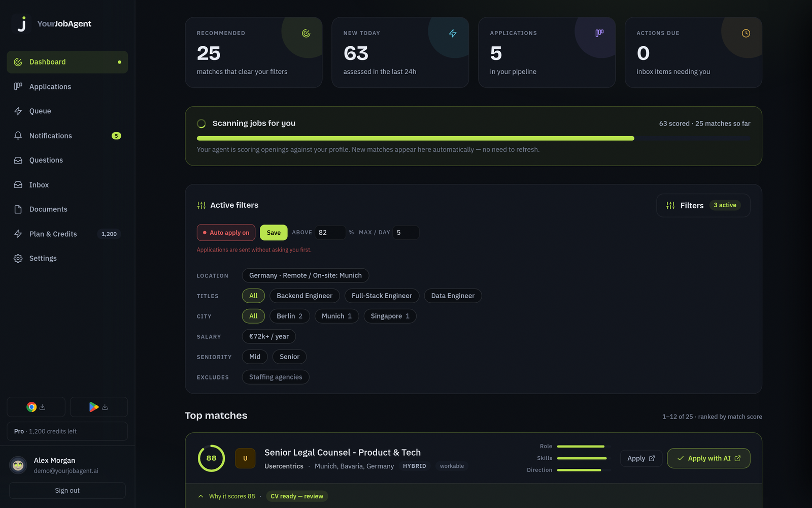
Task: Open the Queue section
Action: pyautogui.click(x=67, y=111)
